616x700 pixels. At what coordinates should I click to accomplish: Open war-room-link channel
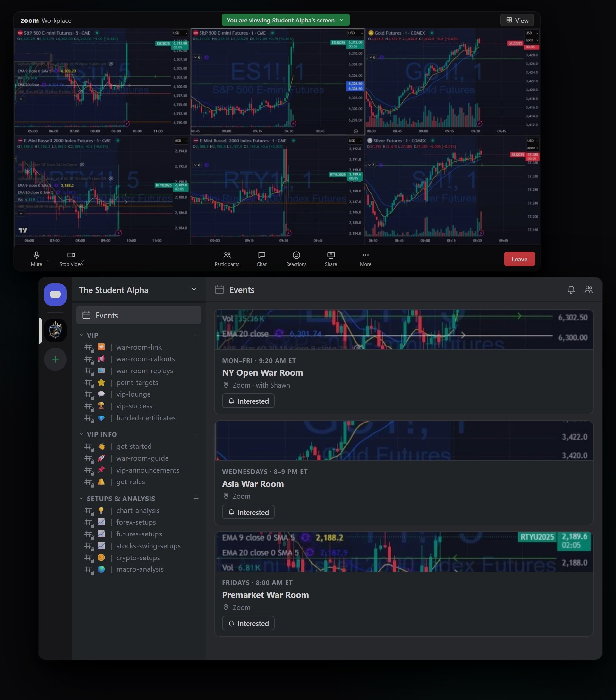tap(138, 347)
